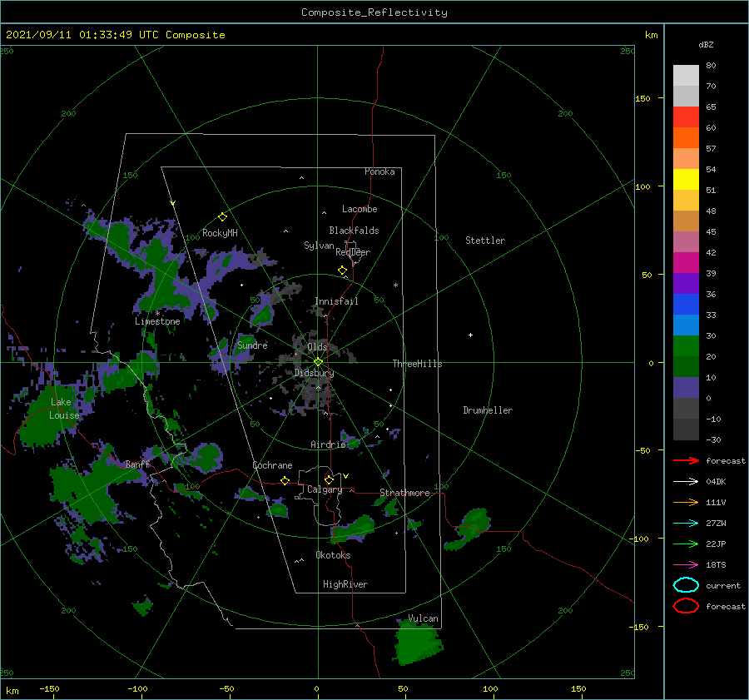Click the Airdrie city label
Image resolution: width=749 pixels, height=700 pixels.
pyautogui.click(x=328, y=444)
